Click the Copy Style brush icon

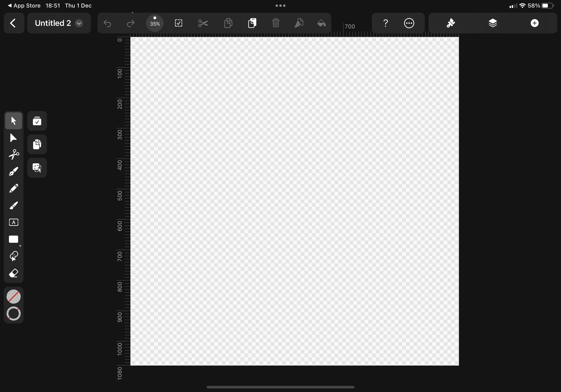click(x=299, y=23)
